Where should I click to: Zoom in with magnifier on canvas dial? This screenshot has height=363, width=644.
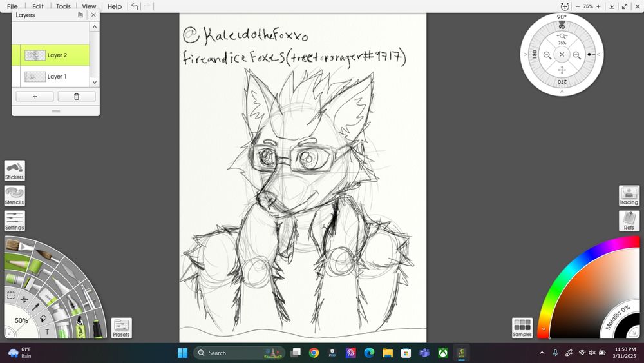(x=576, y=55)
